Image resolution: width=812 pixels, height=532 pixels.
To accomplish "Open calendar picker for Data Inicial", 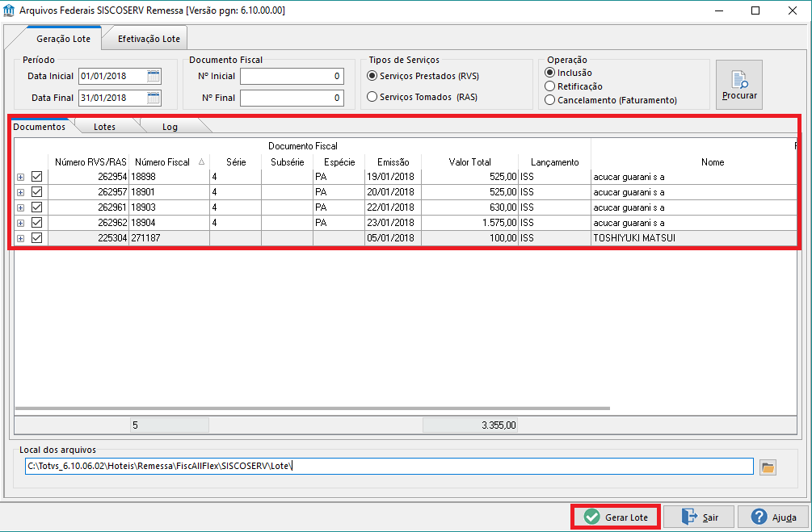I will pos(154,76).
